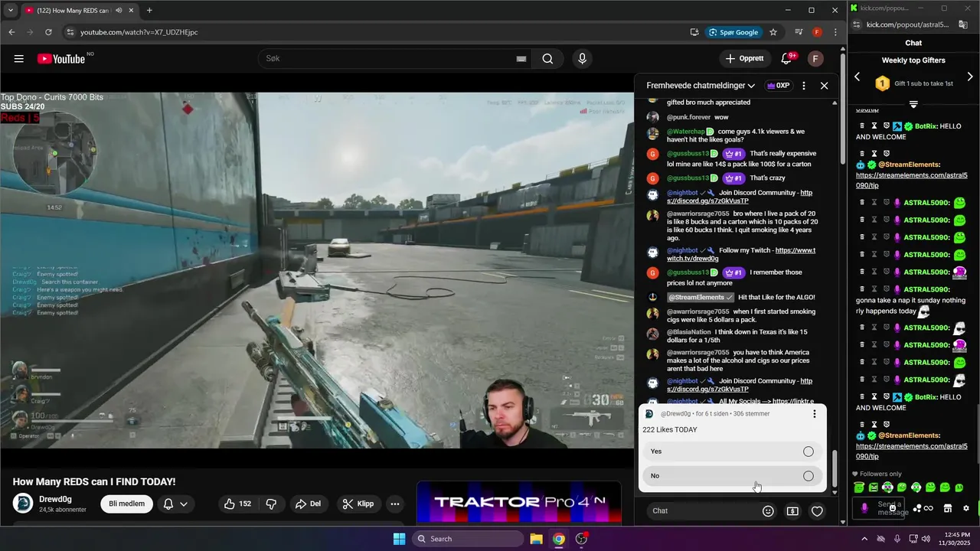Start voice search with microphone icon

583,59
